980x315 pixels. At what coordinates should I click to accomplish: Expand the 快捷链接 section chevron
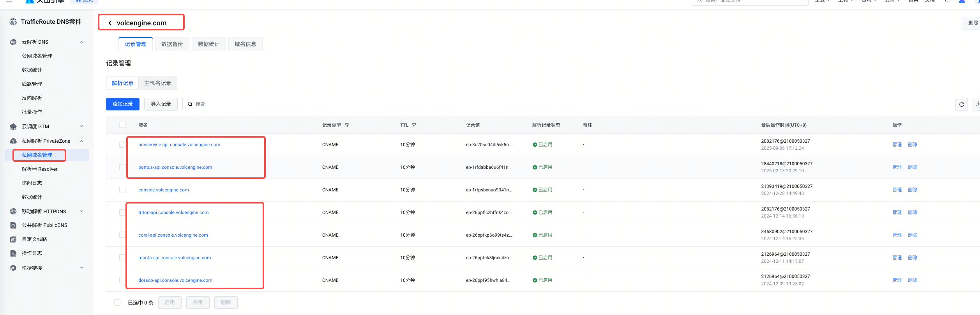click(82, 268)
